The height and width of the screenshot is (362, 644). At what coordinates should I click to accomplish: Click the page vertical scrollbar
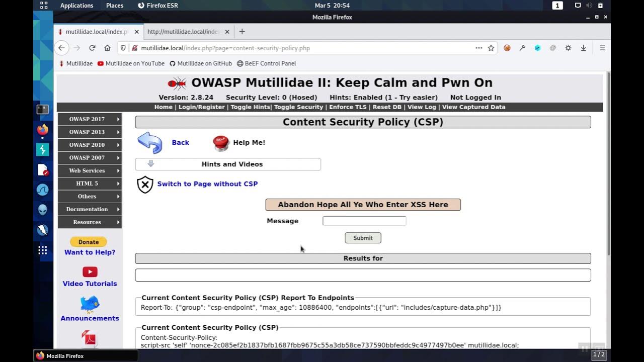608,163
